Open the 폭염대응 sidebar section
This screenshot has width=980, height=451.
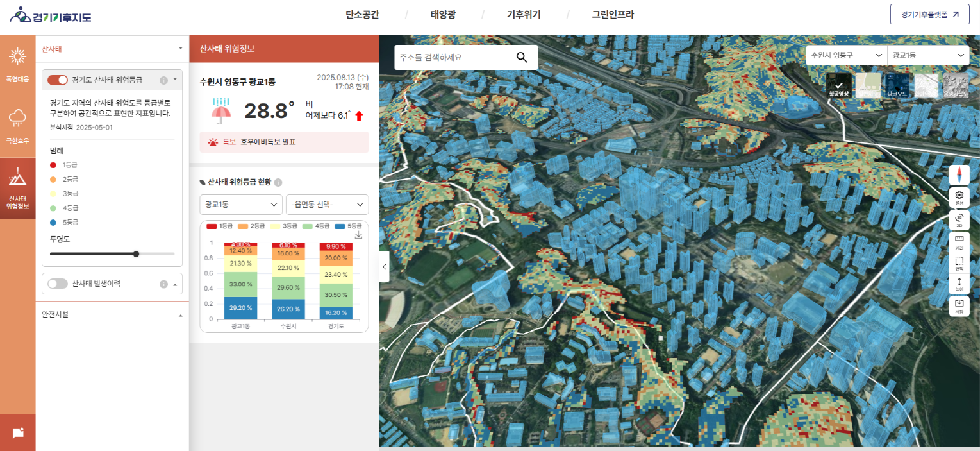[17, 65]
